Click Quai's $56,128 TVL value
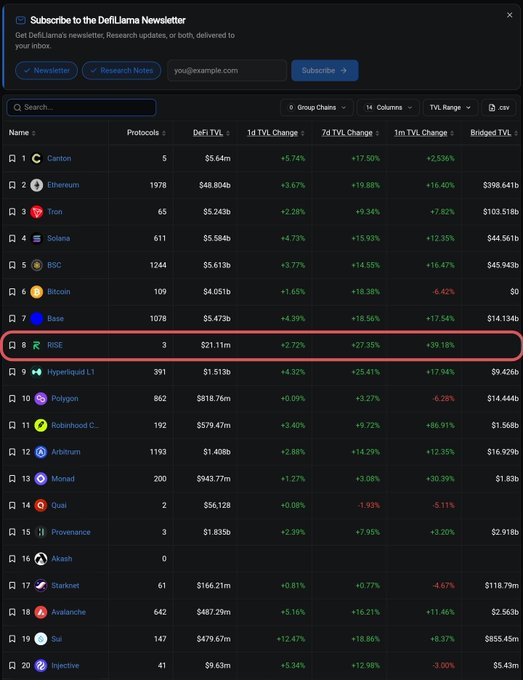Image resolution: width=523 pixels, height=680 pixels. click(217, 505)
